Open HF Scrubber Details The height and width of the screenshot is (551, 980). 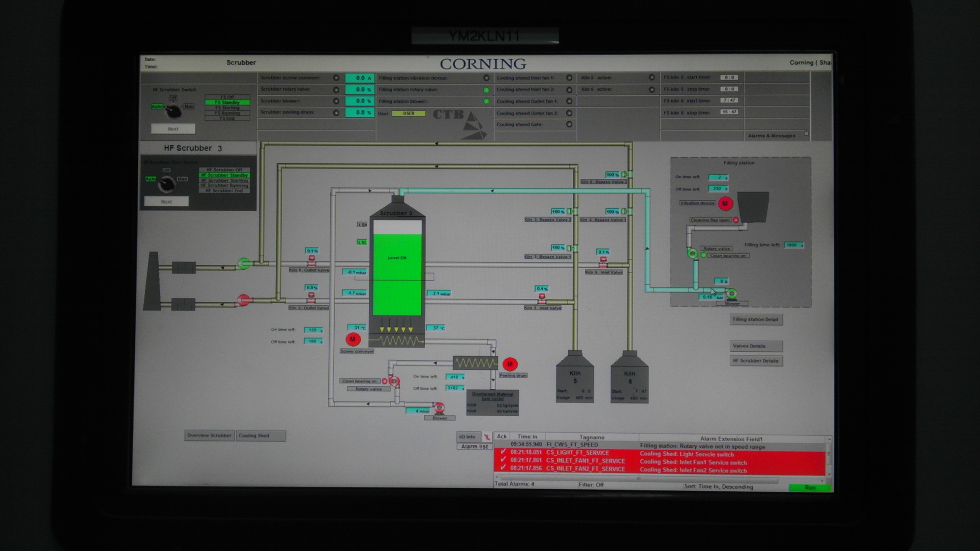tap(756, 361)
